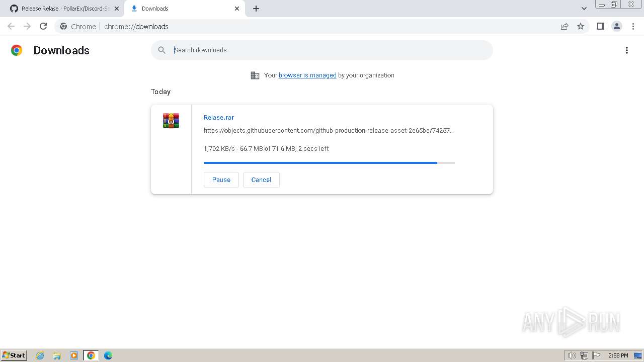This screenshot has width=644, height=362.
Task: Click the githubusercontent source URL
Action: point(329,131)
